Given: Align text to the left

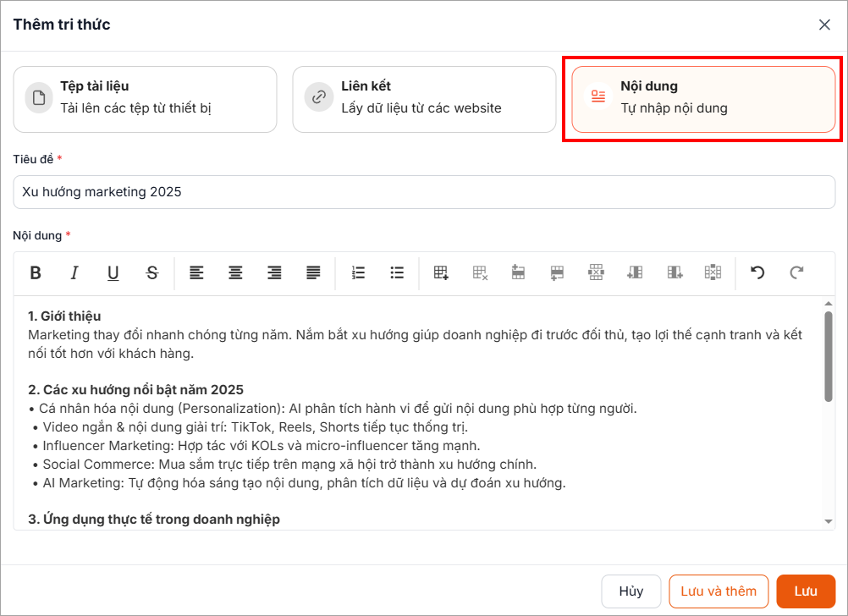Looking at the screenshot, I should 196,272.
